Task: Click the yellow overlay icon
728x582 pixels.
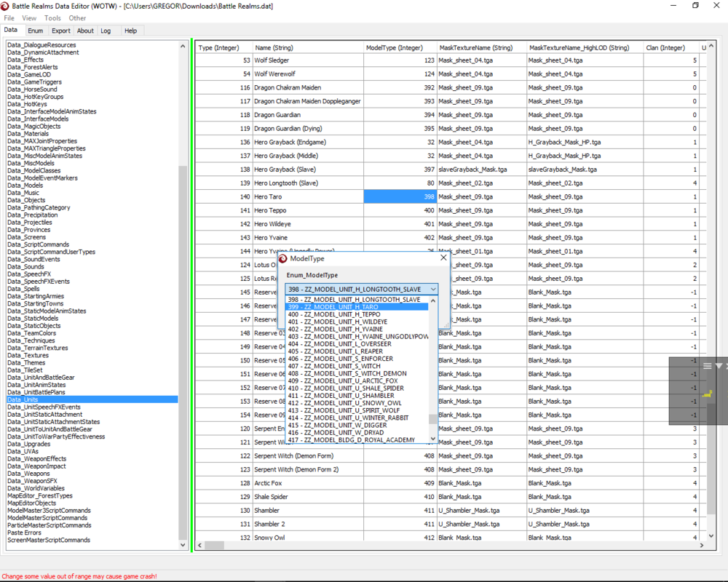Action: point(708,394)
